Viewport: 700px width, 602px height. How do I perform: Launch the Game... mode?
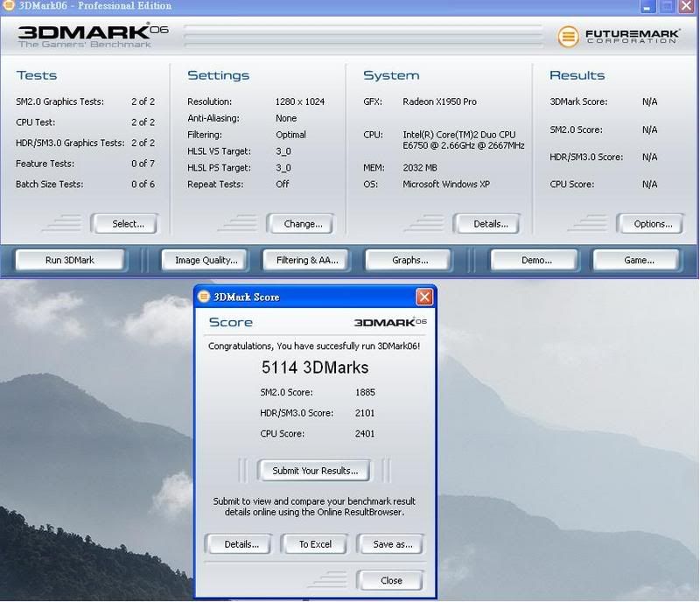pos(638,260)
